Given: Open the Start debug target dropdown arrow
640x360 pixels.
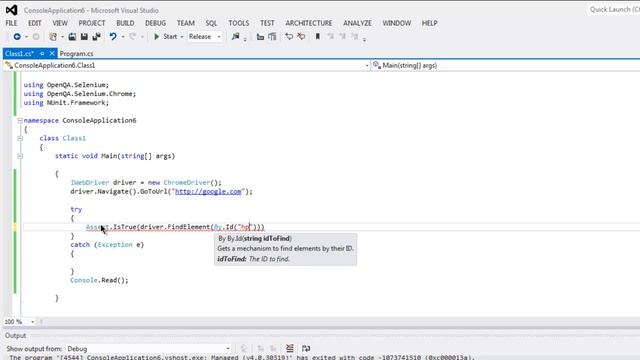Looking at the screenshot, I should (x=182, y=37).
